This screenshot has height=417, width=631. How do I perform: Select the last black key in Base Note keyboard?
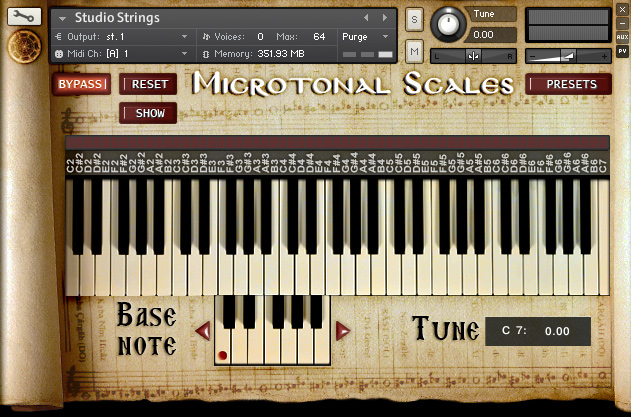click(316, 312)
